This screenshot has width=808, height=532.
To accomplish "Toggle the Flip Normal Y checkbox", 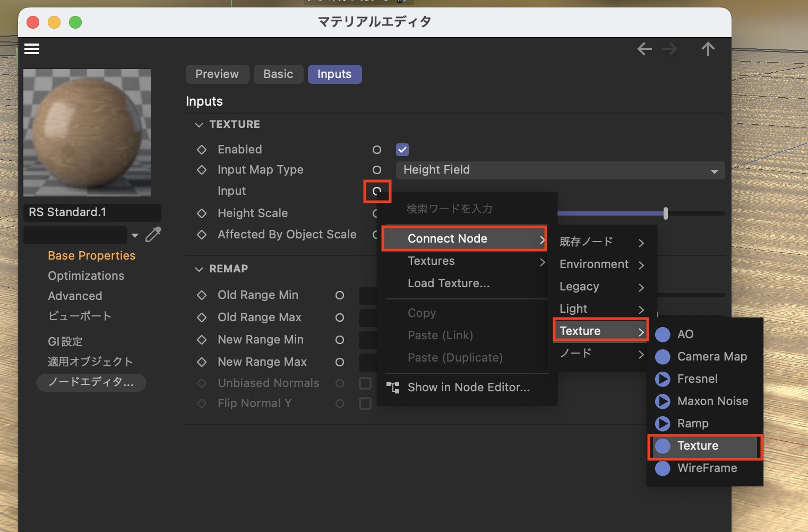I will tap(365, 404).
